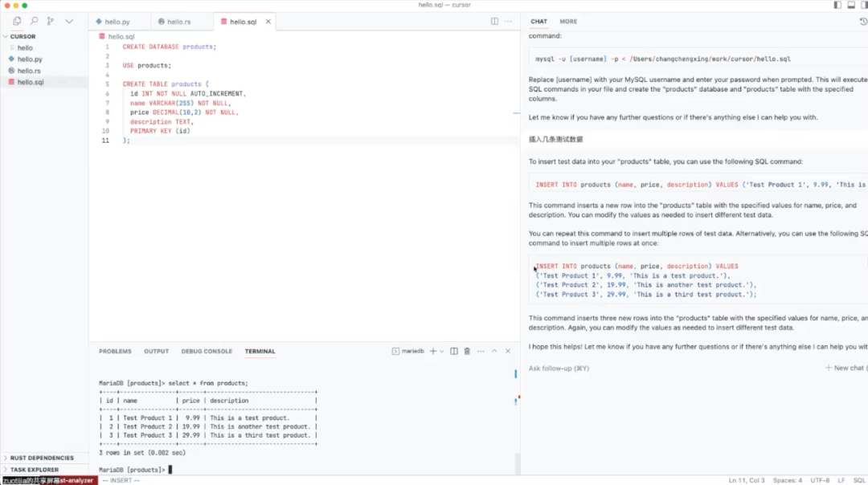Click the SQL language mode in status bar
The height and width of the screenshot is (485, 868).
[858, 479]
